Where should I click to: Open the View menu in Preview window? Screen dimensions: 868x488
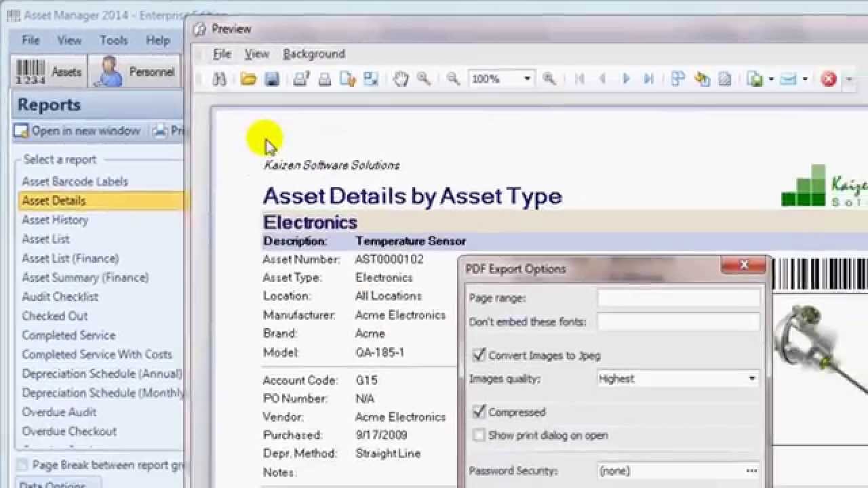pyautogui.click(x=257, y=54)
